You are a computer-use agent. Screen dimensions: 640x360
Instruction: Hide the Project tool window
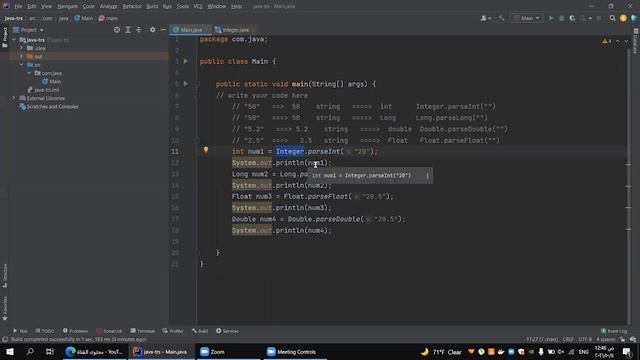point(163,30)
